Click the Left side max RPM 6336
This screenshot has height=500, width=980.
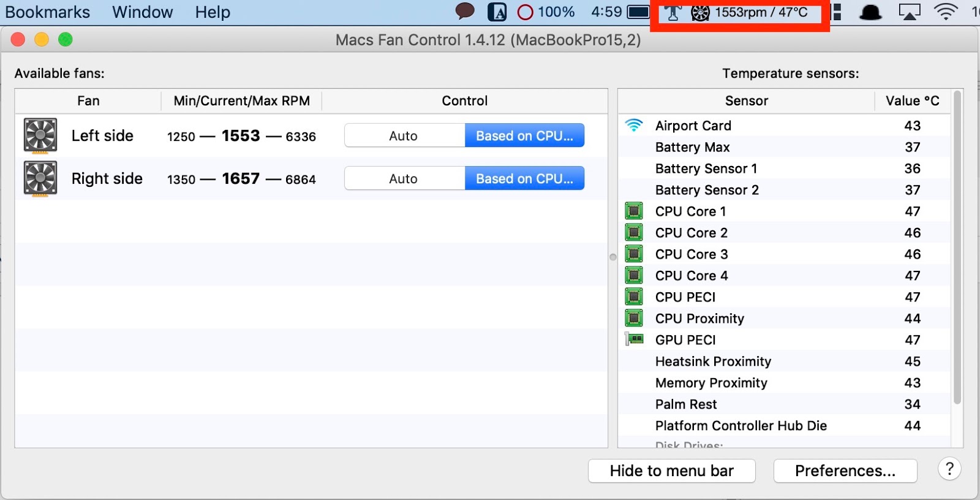coord(301,137)
